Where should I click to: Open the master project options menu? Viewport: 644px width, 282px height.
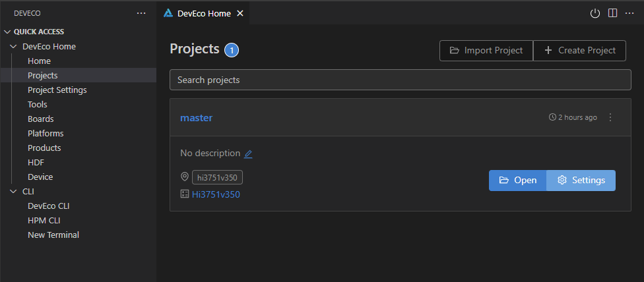click(x=610, y=117)
